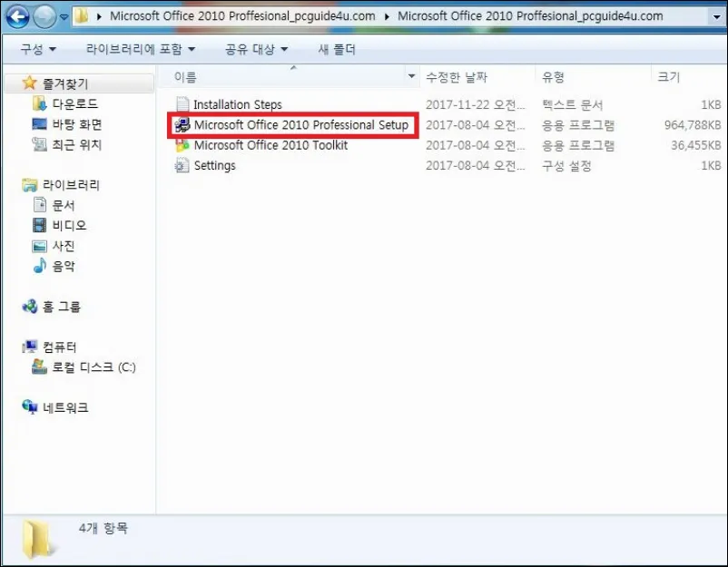Viewport: 728px width, 567px height.
Task: Open the 구성 menu
Action: (38, 49)
